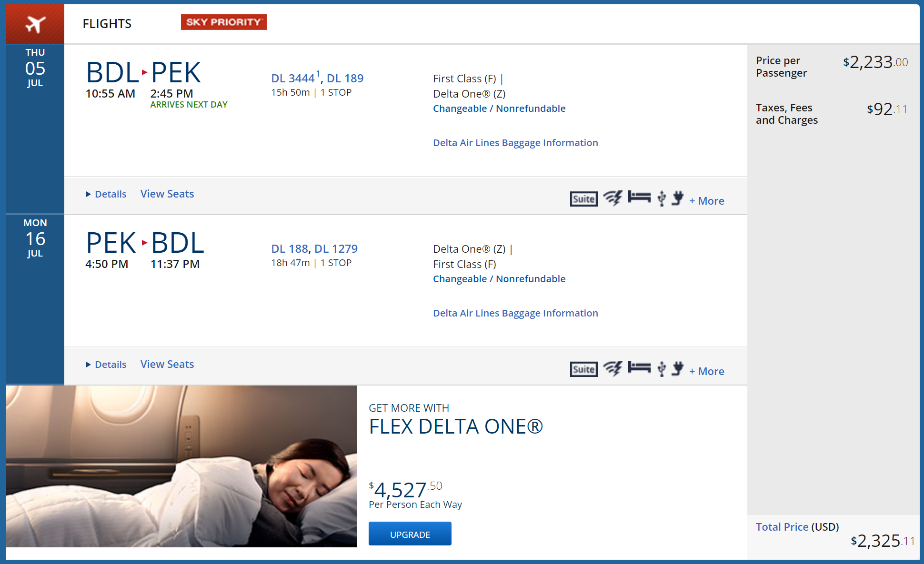Viewport: 924px width, 564px height.
Task: Show more amenities for the return flight
Action: pyautogui.click(x=707, y=371)
